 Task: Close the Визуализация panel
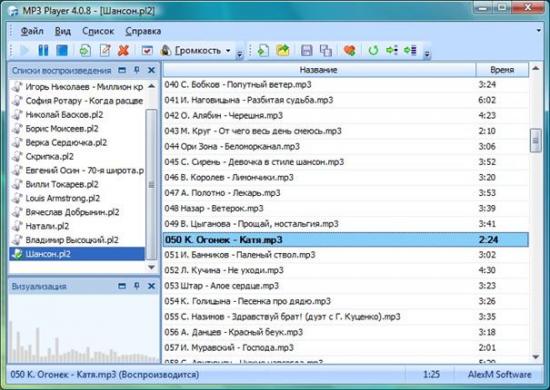coord(152,286)
